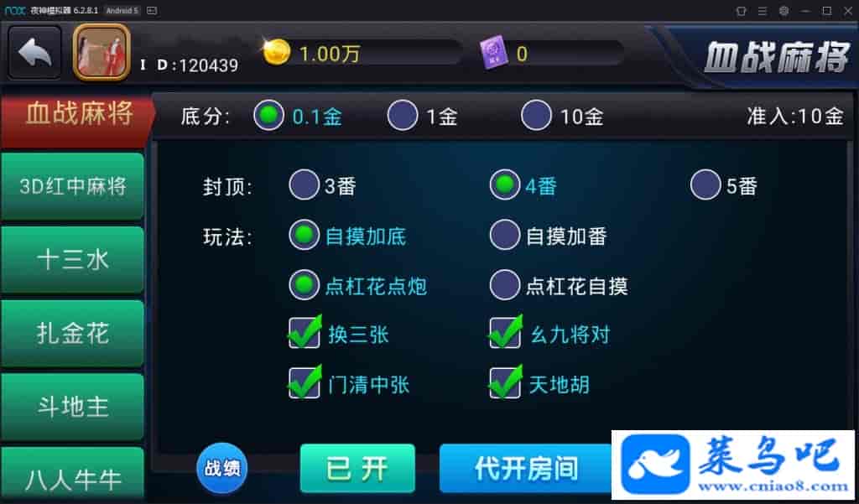Switch to the 3D红中麻将 game tab
The height and width of the screenshot is (504, 859).
coord(72,186)
